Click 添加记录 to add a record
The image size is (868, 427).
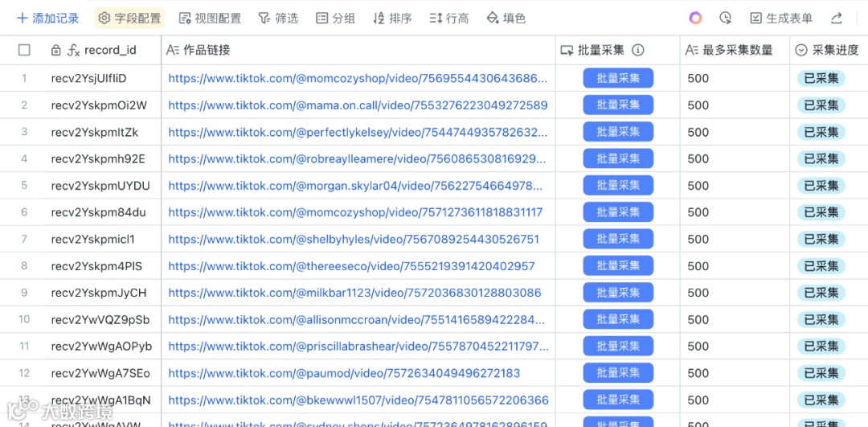pyautogui.click(x=48, y=18)
